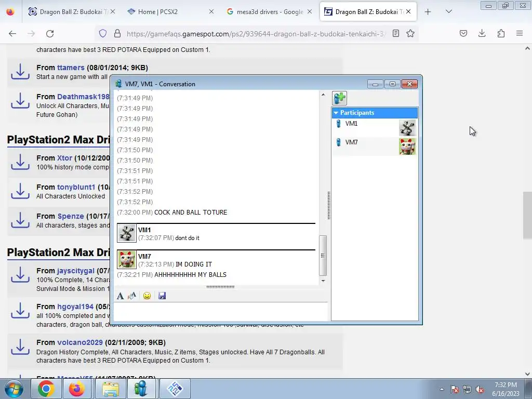This screenshot has height=399, width=532.
Task: Select VM7 in Participants list
Action: pos(375,146)
